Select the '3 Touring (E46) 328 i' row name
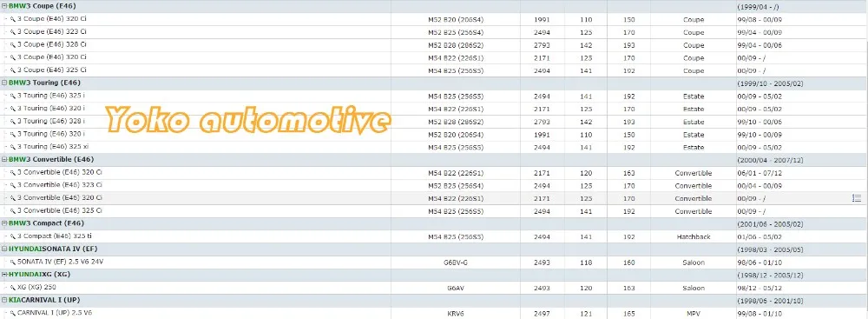 51,121
